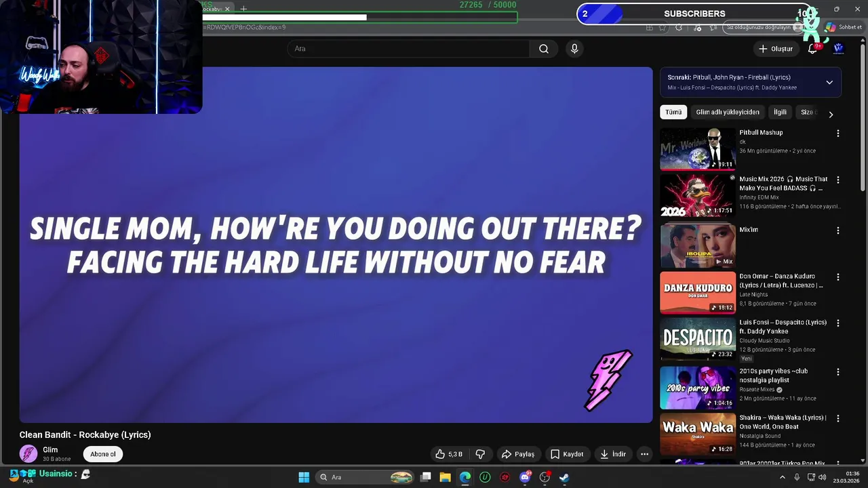Dislike the Rockabye video
This screenshot has width=868, height=488.
click(480, 454)
